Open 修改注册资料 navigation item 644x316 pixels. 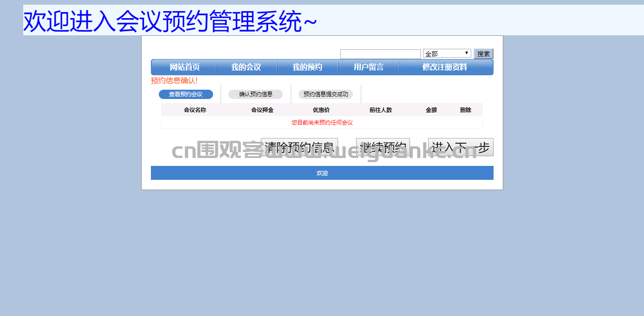pyautogui.click(x=445, y=67)
